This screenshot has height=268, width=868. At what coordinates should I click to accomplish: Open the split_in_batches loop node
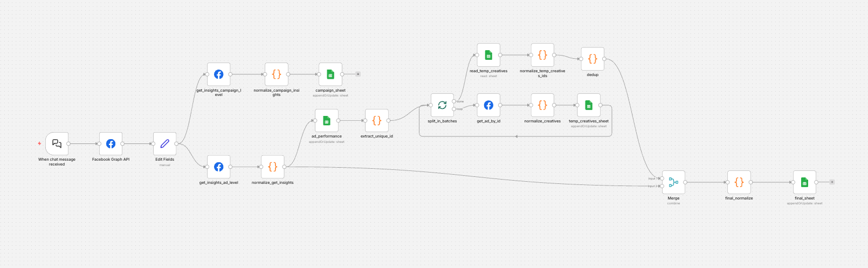coord(442,105)
